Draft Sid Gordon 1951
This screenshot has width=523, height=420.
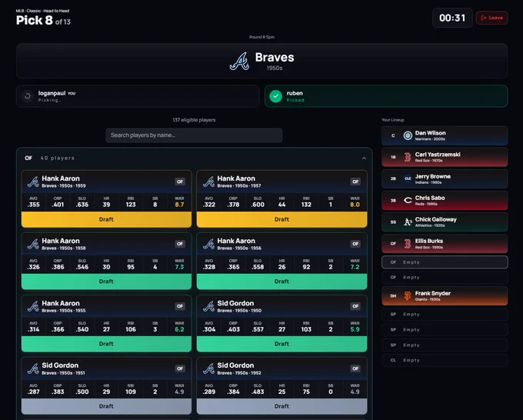[106, 406]
